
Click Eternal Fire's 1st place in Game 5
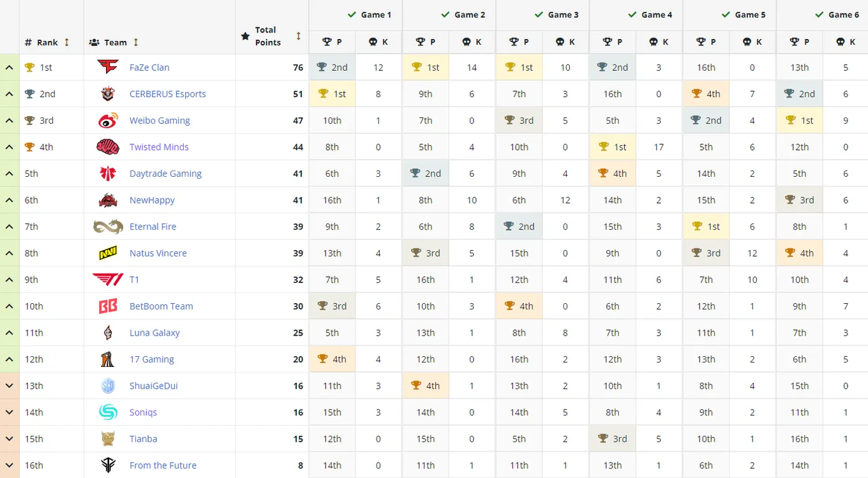pyautogui.click(x=706, y=227)
